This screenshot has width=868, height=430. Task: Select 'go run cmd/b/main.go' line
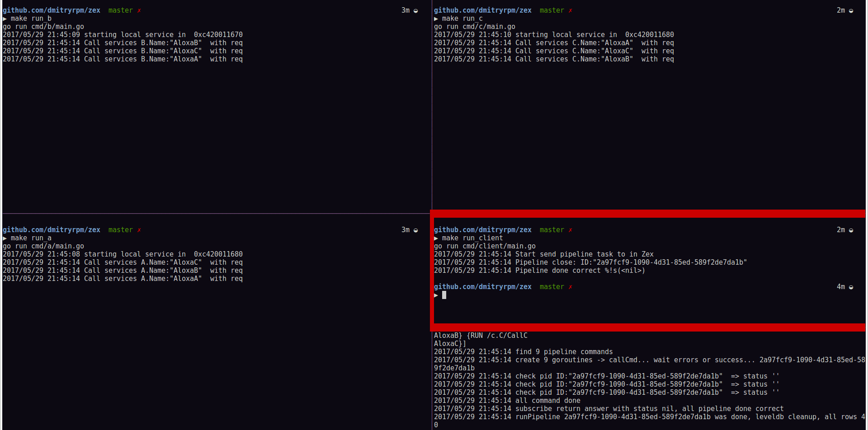[43, 27]
